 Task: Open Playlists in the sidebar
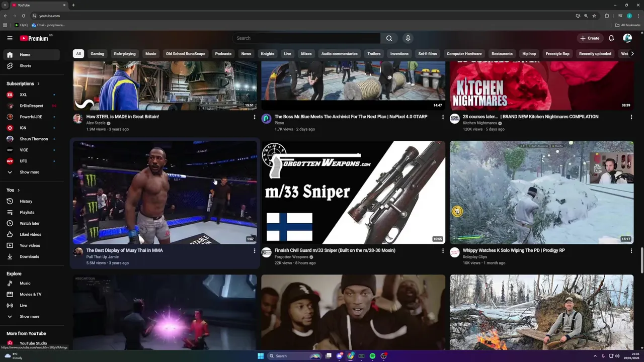(31, 212)
